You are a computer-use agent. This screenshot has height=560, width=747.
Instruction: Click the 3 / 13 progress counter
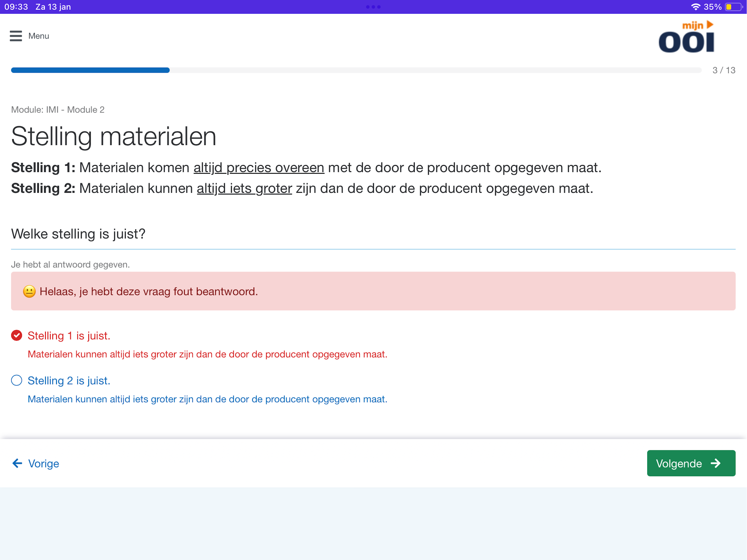tap(724, 70)
